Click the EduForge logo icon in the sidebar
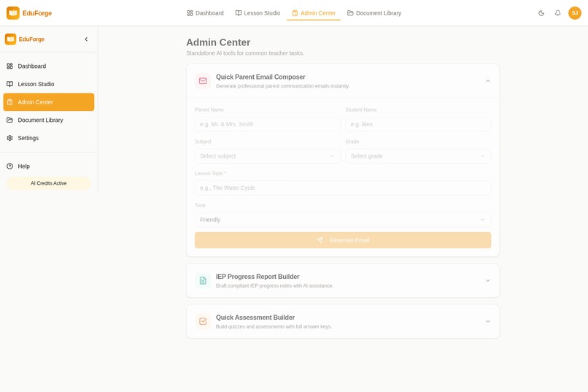 (10, 39)
